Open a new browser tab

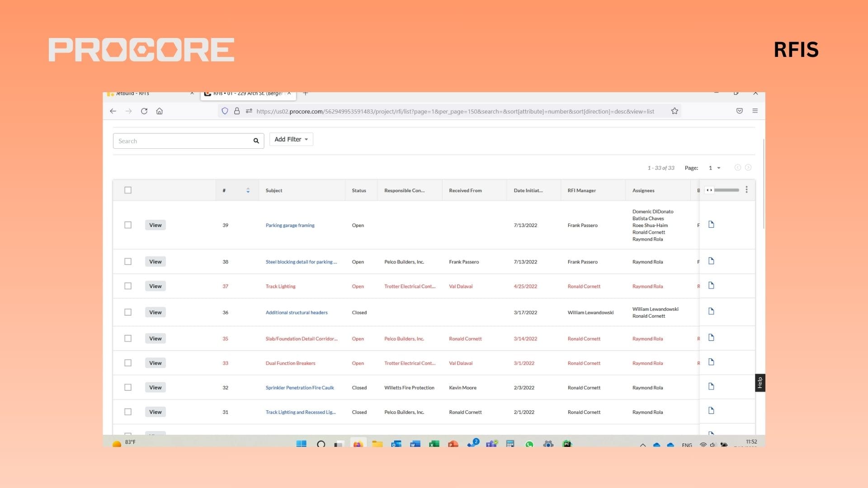[x=306, y=94]
